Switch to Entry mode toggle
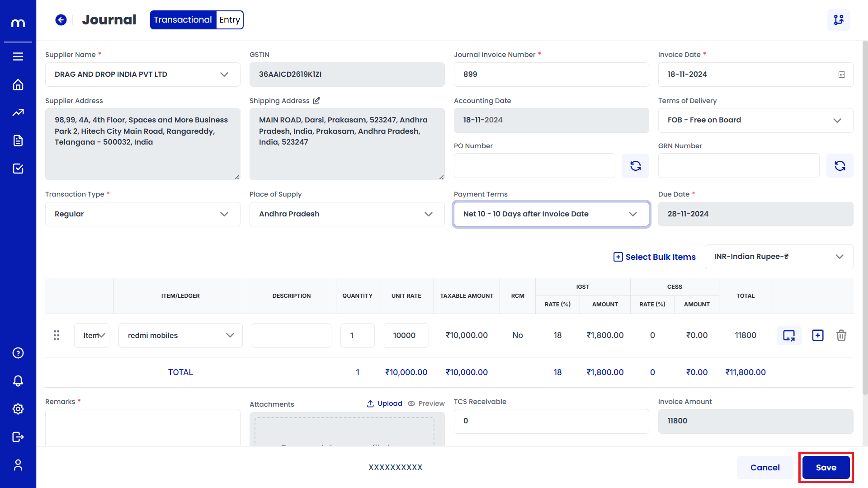Screen dimensions: 868x488 tap(230, 20)
